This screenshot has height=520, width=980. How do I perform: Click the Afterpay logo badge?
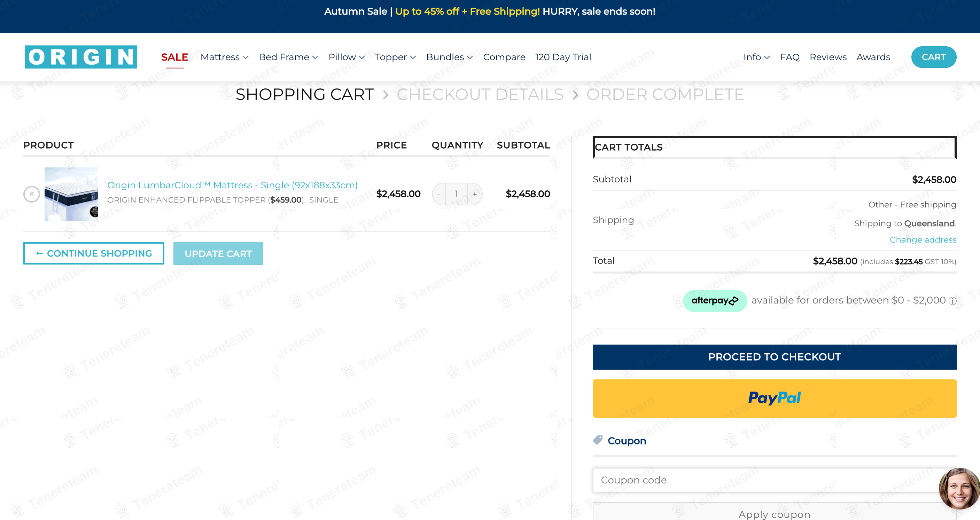pos(715,301)
